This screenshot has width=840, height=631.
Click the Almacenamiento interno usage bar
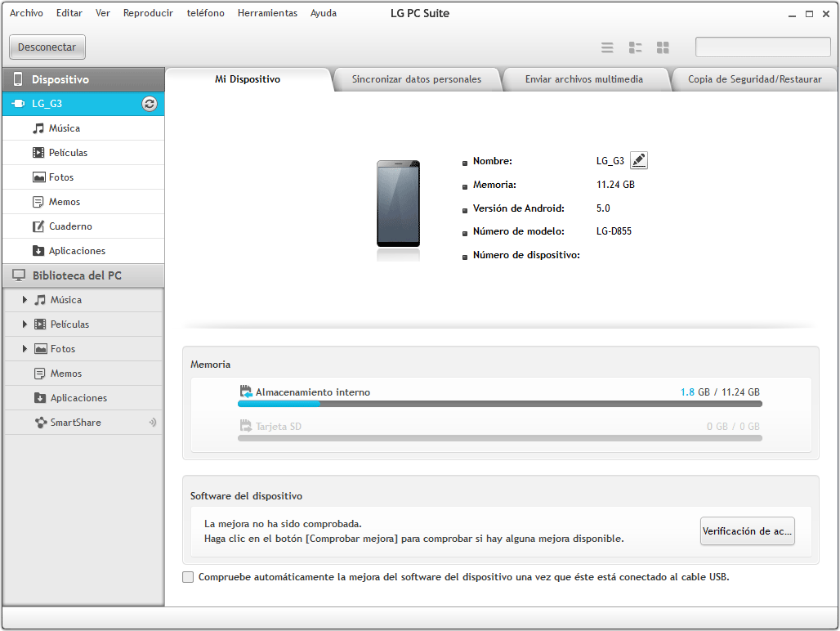tap(500, 404)
